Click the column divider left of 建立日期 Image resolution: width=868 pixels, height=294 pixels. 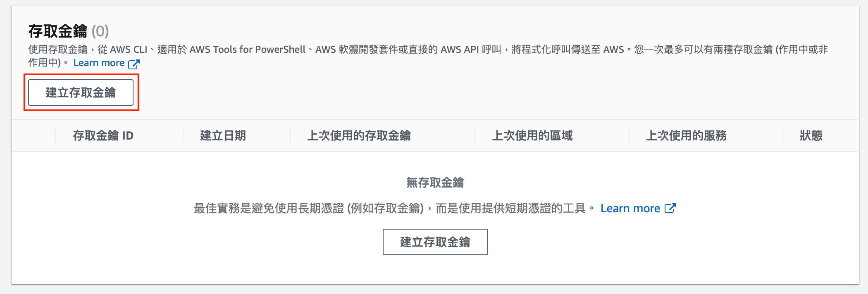[x=183, y=135]
